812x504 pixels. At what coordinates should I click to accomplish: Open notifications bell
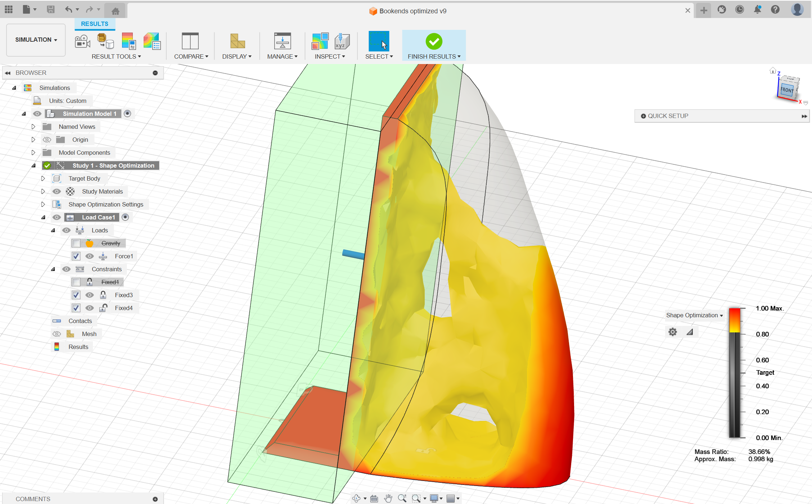757,10
